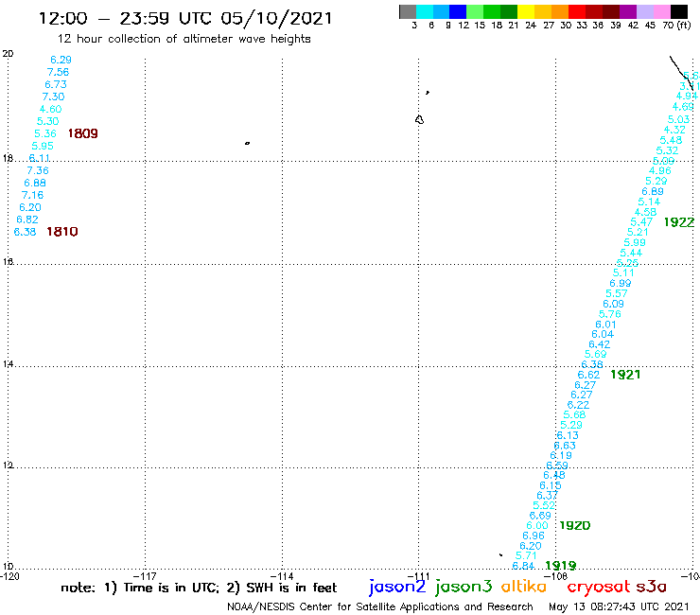Select the orange legend swatch
This screenshot has height=615, width=700.
[560, 11]
